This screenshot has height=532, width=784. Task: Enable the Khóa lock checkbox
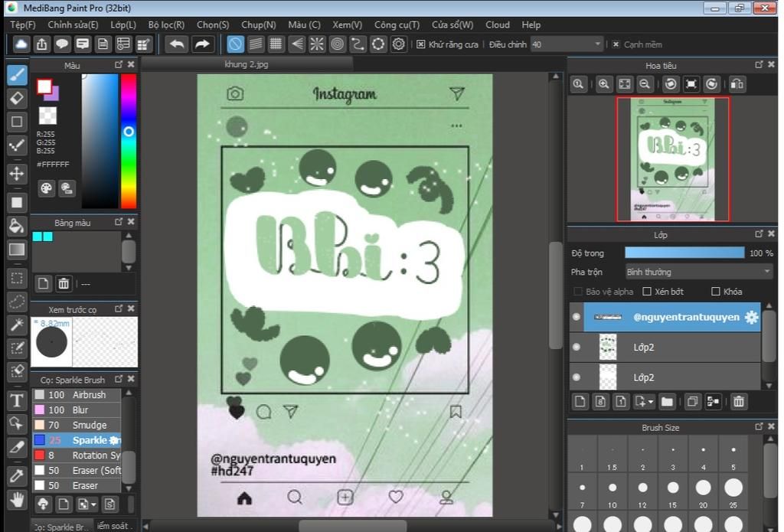[716, 292]
